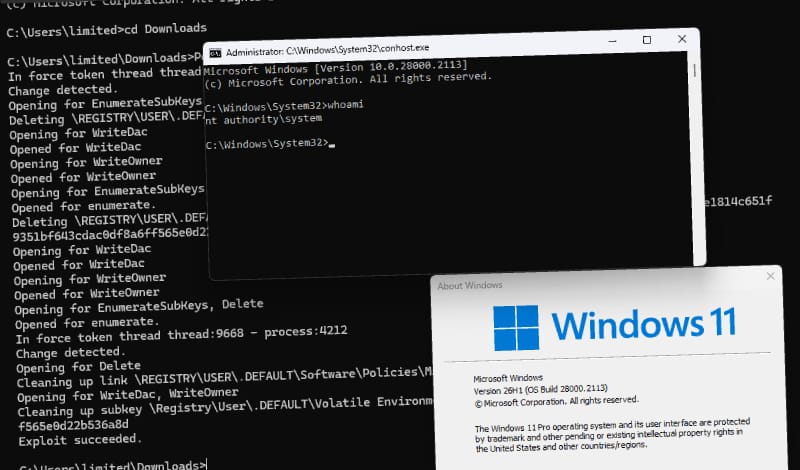The image size is (800, 470).
Task: Click the conhost window vertical scrollbar thumb
Action: (694, 70)
